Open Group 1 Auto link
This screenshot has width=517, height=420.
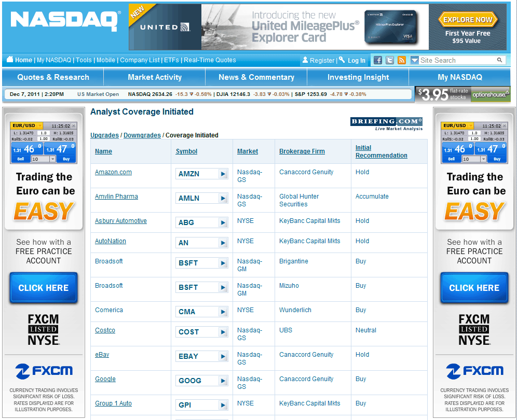tap(113, 403)
